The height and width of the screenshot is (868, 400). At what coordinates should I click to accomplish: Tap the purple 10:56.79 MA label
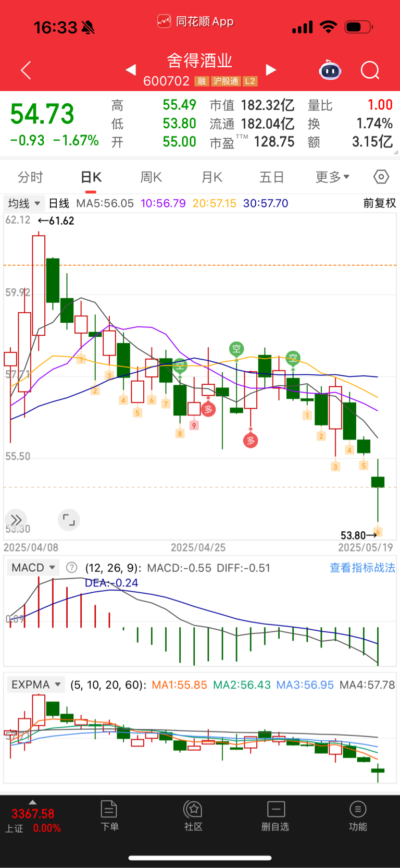tap(163, 203)
